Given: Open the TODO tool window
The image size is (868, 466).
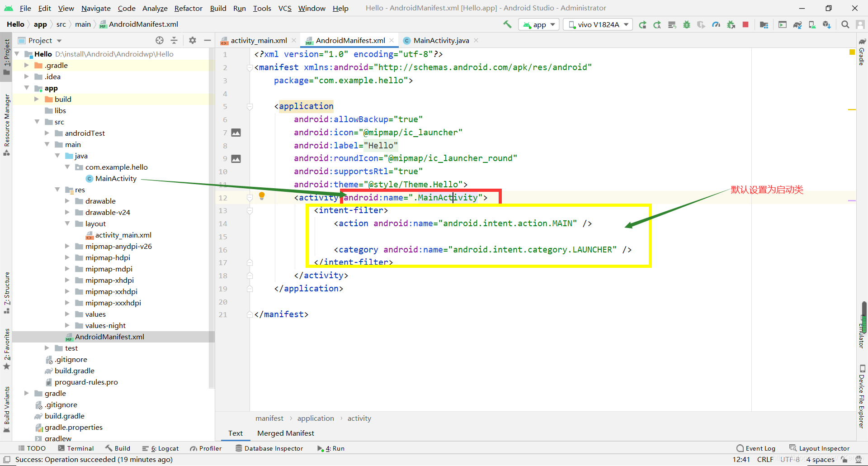Looking at the screenshot, I should tap(32, 448).
